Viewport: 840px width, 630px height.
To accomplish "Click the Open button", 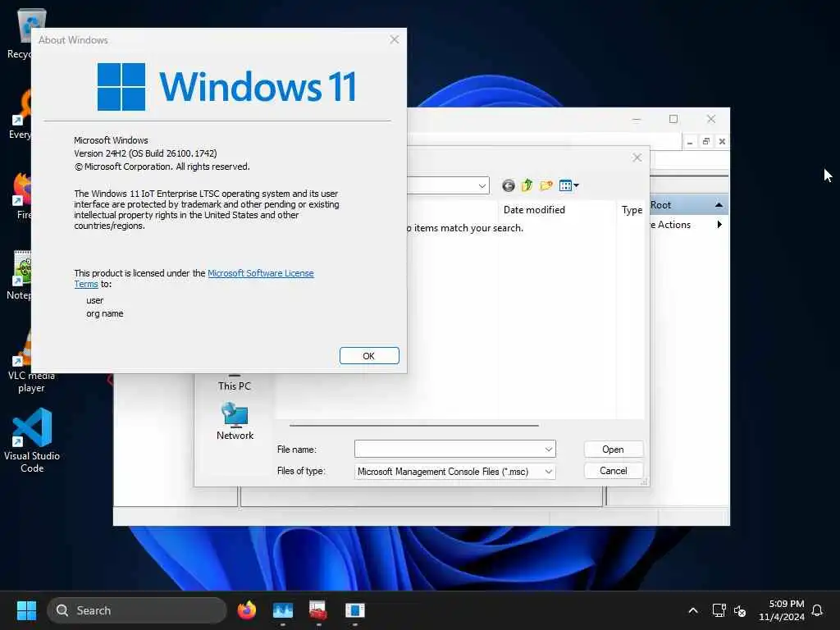I will 613,449.
